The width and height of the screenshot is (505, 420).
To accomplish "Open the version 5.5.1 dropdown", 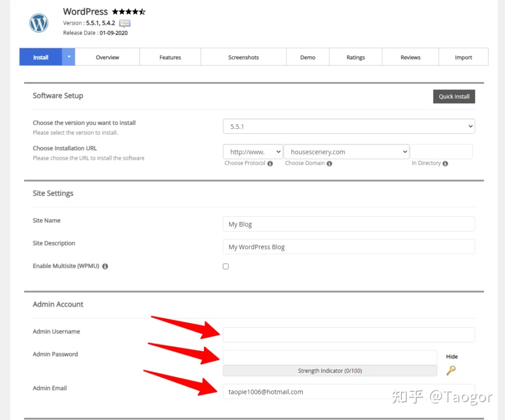I will click(x=349, y=126).
